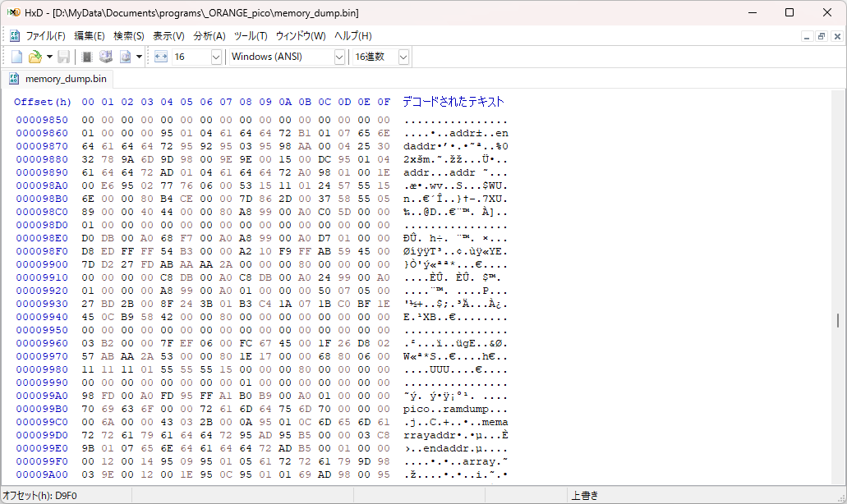Click the bytes-per-row width icon
847x504 pixels.
pos(161,57)
